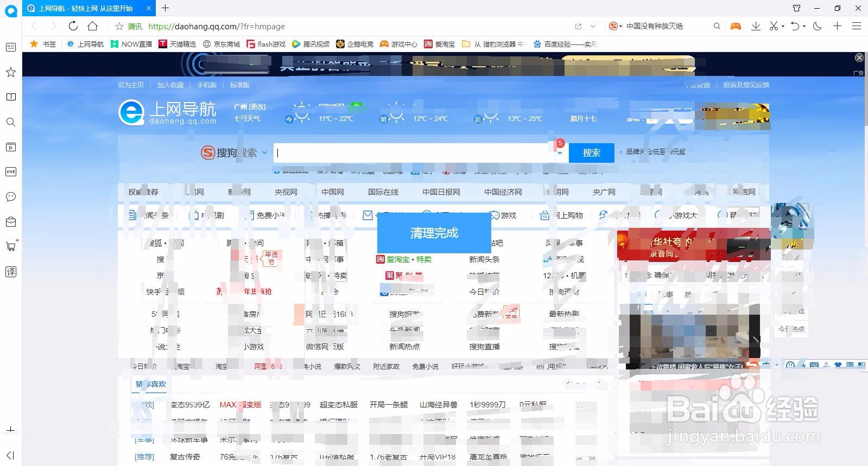This screenshot has width=868, height=466.
Task: Collapse the left sidebar arrow
Action: 10,455
